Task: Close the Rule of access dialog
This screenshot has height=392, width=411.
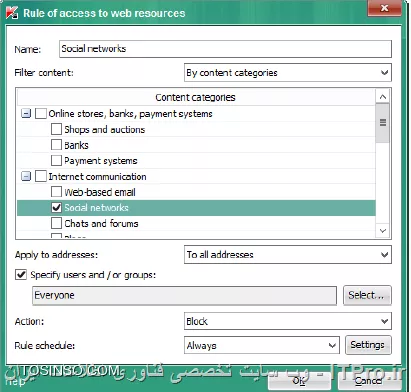Action: click(x=384, y=8)
